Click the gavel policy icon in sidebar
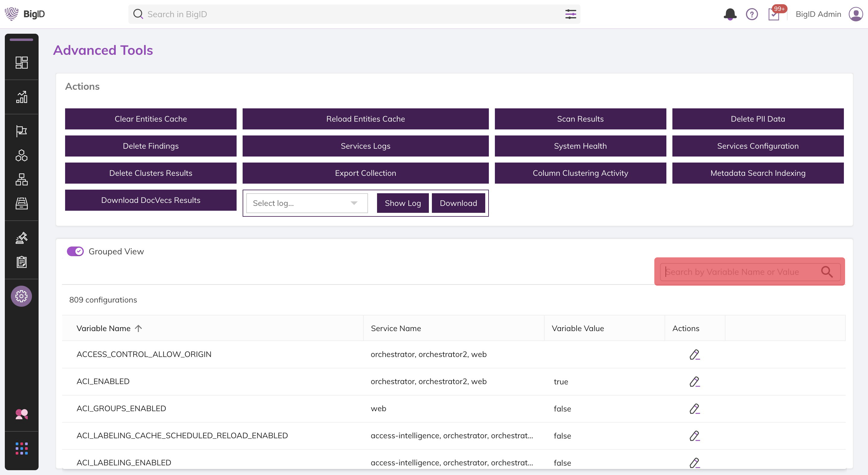868x475 pixels. coord(22,238)
